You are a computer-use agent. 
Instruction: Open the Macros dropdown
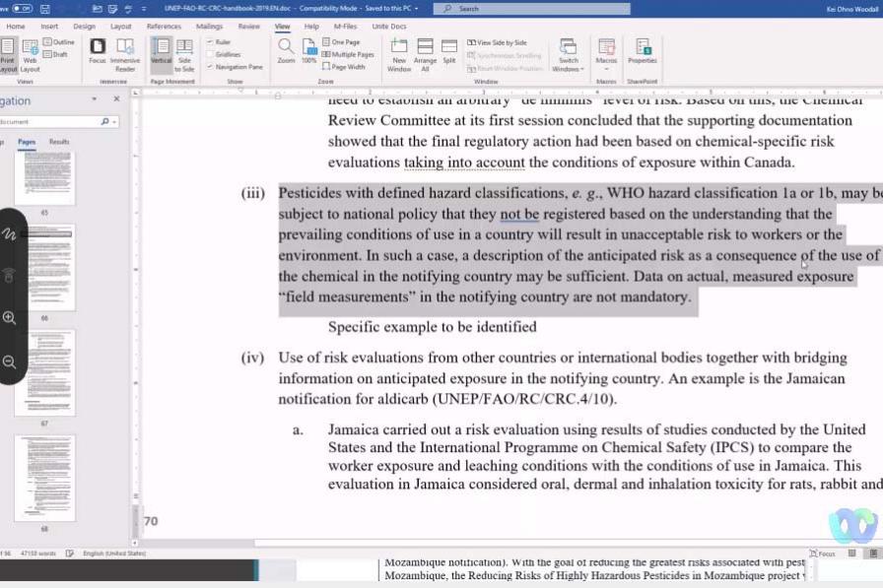coord(606,56)
